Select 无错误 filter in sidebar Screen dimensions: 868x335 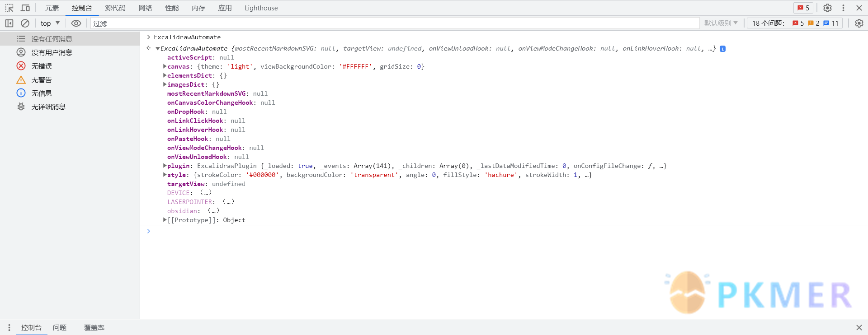click(42, 66)
